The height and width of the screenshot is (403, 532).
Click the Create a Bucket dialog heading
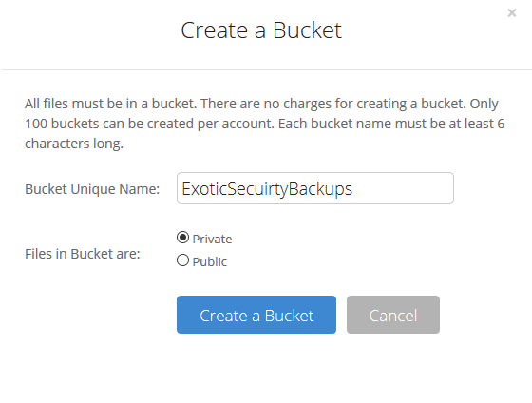[x=261, y=30]
